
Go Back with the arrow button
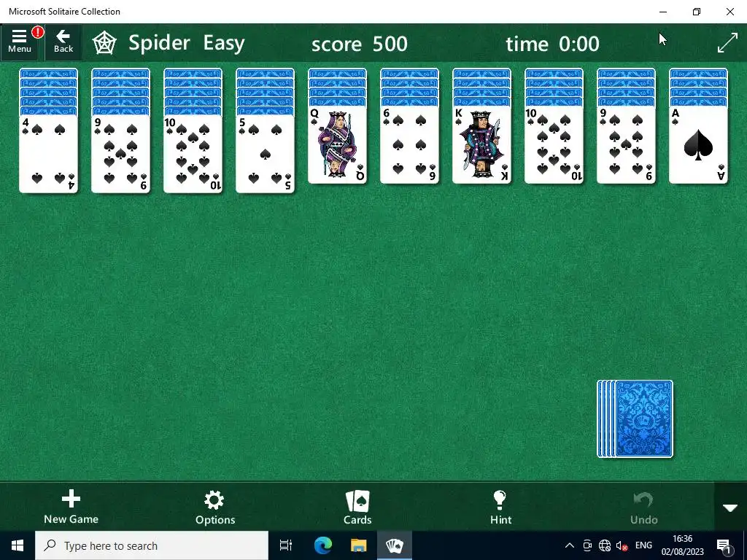tap(63, 42)
